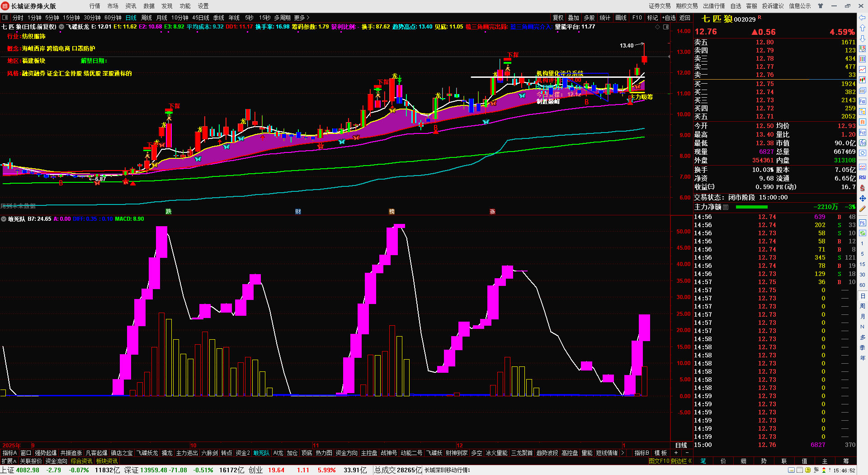Open the 行情 menu
Screen dimensions: 868x475
95,6
